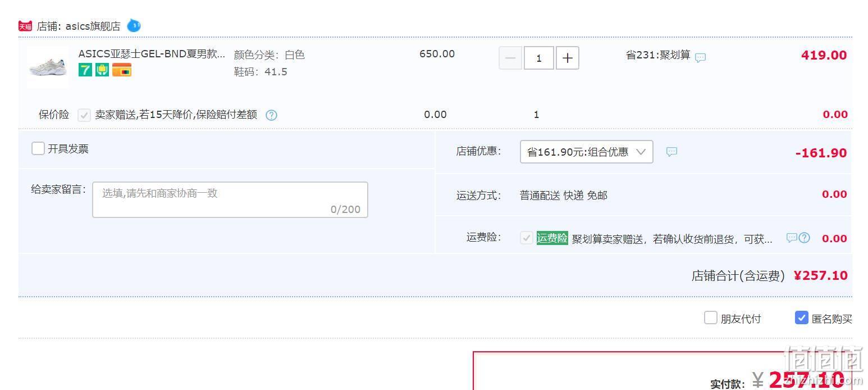Image resolution: width=868 pixels, height=390 pixels.
Task: Click the red 0.00 in the 运费险 row
Action: pyautogui.click(x=834, y=239)
